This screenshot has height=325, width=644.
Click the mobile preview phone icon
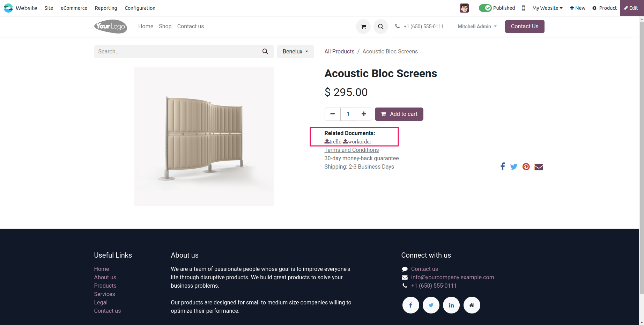click(x=523, y=8)
